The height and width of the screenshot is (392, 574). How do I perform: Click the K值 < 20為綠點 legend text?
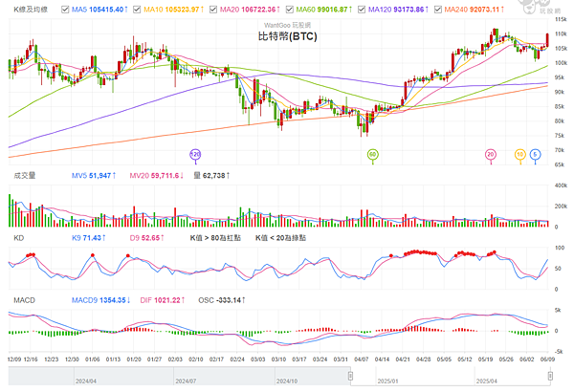point(280,238)
